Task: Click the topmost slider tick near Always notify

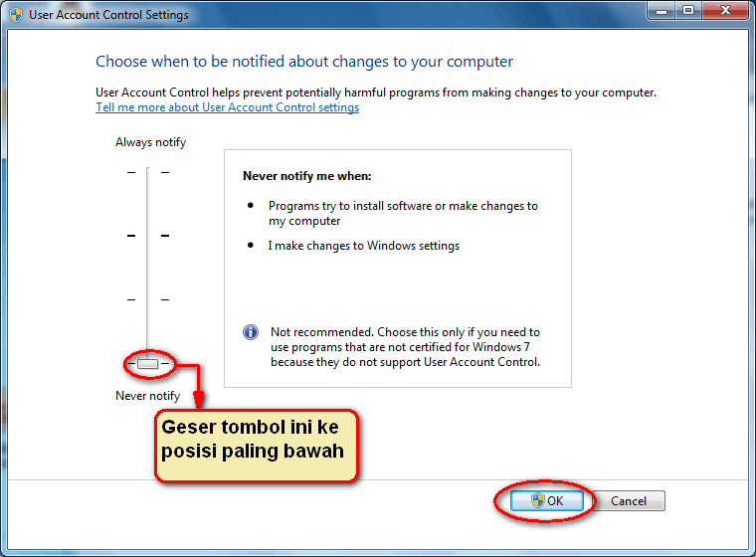Action: tap(147, 172)
